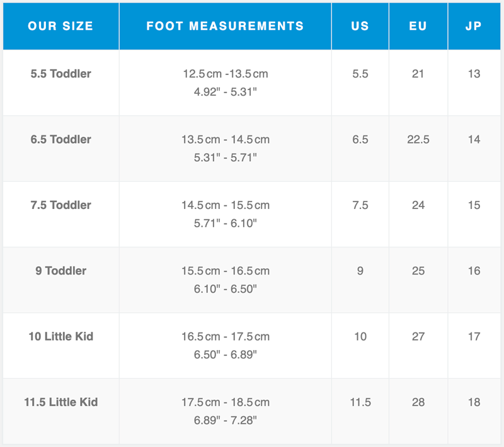
Task: Click the US column header
Action: click(360, 26)
